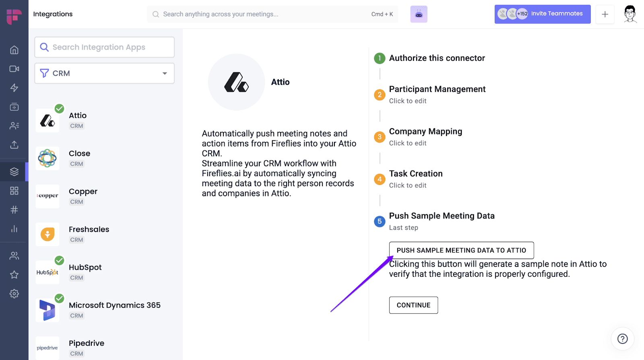Open the apps grid sidebar icon
The height and width of the screenshot is (360, 644).
pos(14,191)
